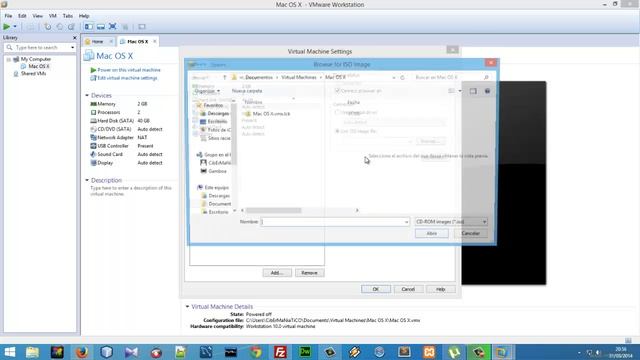The width and height of the screenshot is (640, 360).
Task: Toggle the Show Library toolbar icon
Action: pyautogui.click(x=89, y=27)
